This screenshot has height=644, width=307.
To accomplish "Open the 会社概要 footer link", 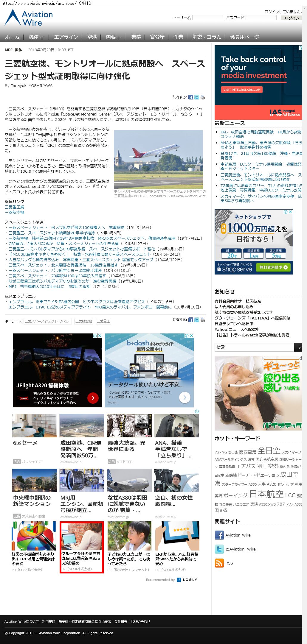I will (x=121, y=622).
